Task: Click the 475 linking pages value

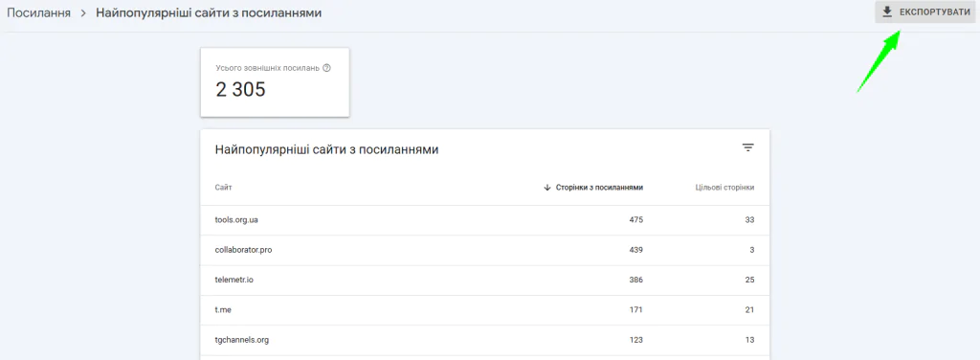Action: click(x=635, y=220)
